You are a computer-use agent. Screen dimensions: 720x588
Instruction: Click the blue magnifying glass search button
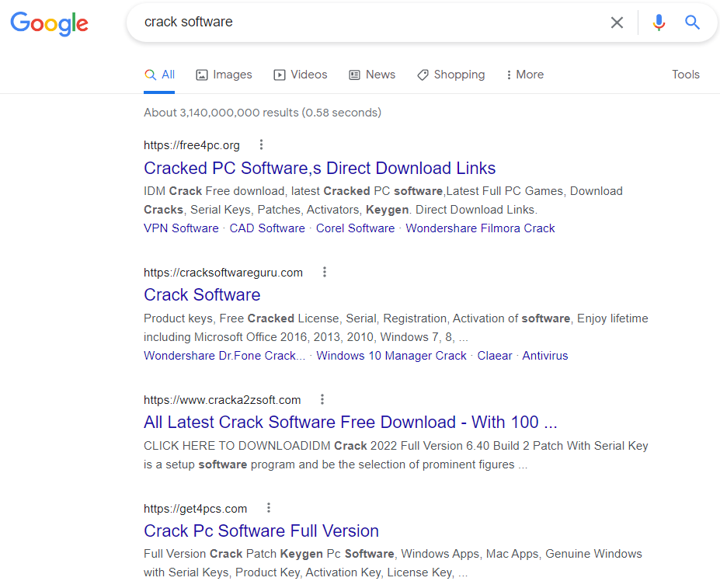[x=692, y=23]
